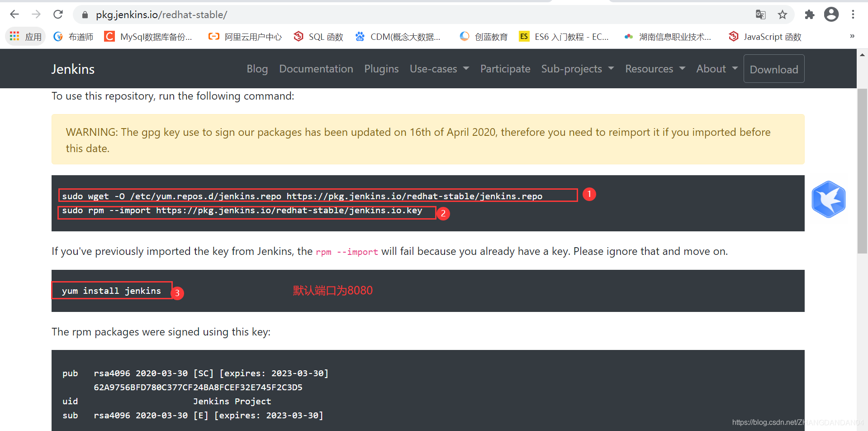This screenshot has height=431, width=868.
Task: Open the Chrome profile avatar
Action: [x=831, y=14]
